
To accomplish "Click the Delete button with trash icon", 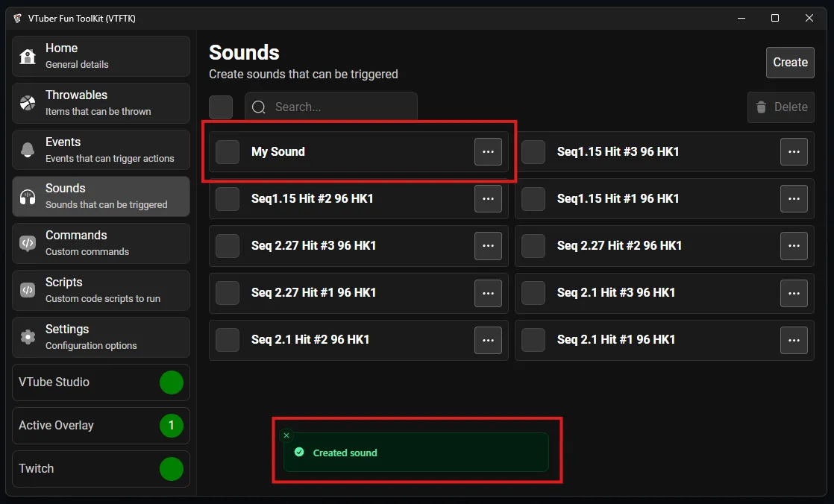I will (x=780, y=107).
